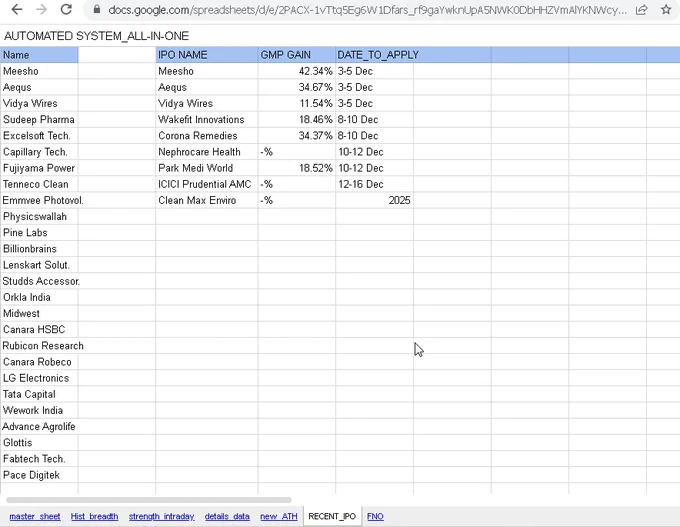Select Aequs in the Name column
This screenshot has height=527, width=680.
click(39, 87)
